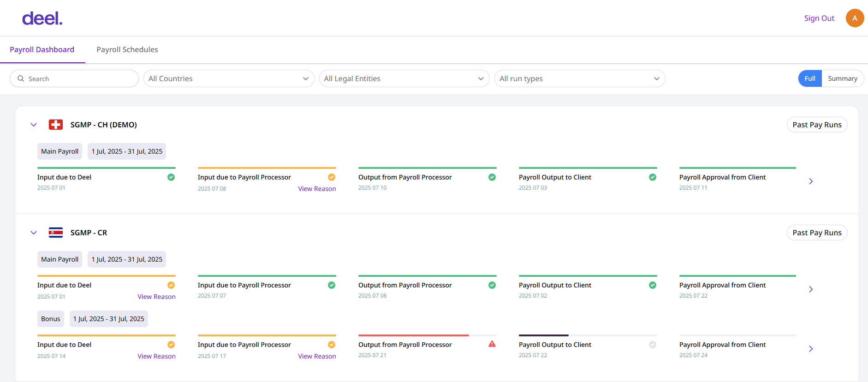Click red progress bar on Bonus Output from Payroll Processor

[414, 335]
